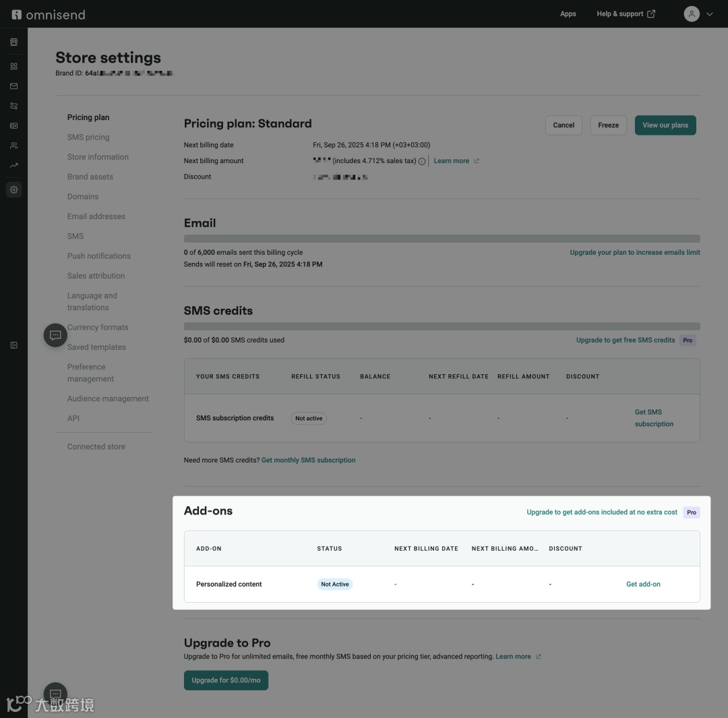This screenshot has width=728, height=718.
Task: Open Sales attribution settings
Action: (x=96, y=276)
